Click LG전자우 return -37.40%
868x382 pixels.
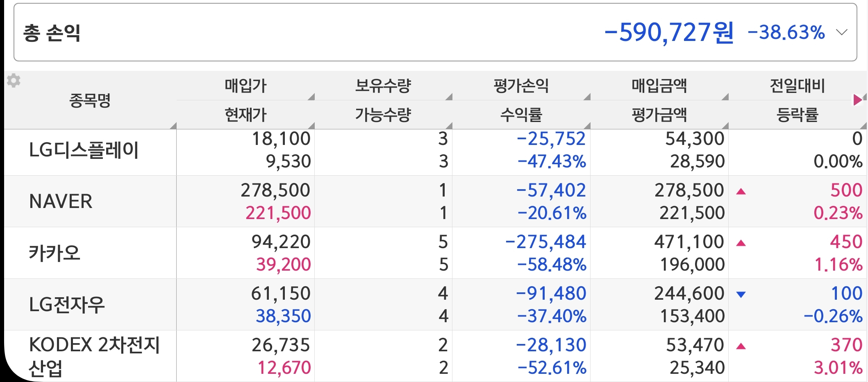[552, 316]
